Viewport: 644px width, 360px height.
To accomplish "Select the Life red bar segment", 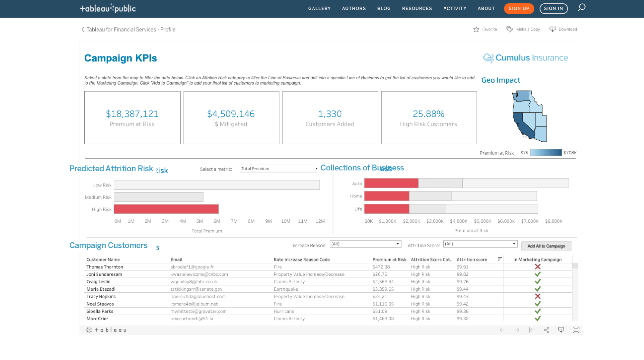I will pos(387,209).
